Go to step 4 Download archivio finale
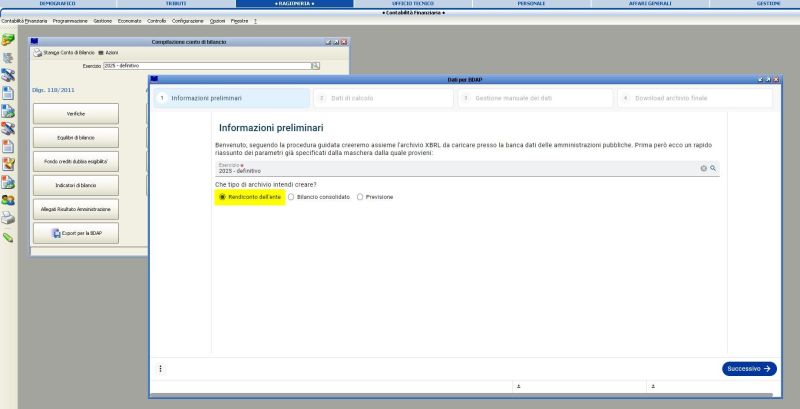800x409 pixels. tap(695, 98)
